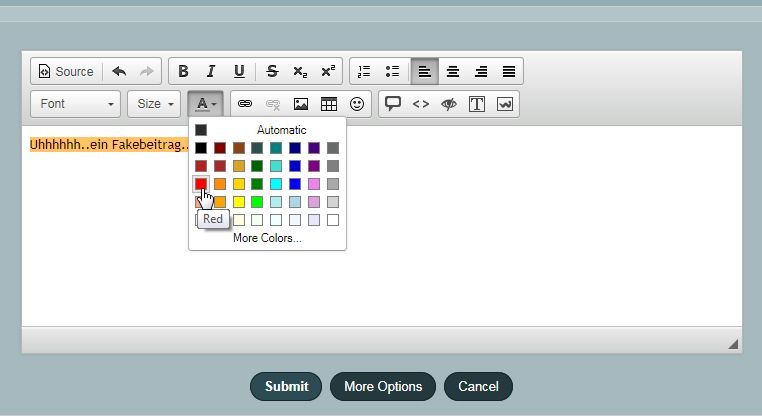
Task: Open the insert link dialog
Action: tap(245, 103)
